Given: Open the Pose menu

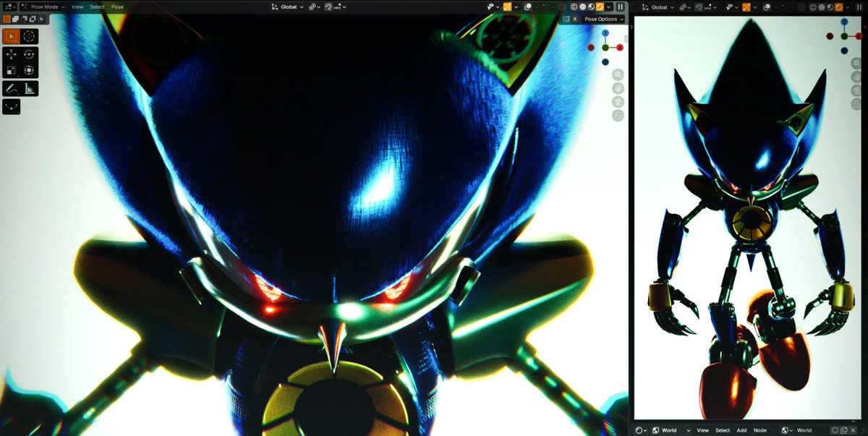Looking at the screenshot, I should pos(117,7).
